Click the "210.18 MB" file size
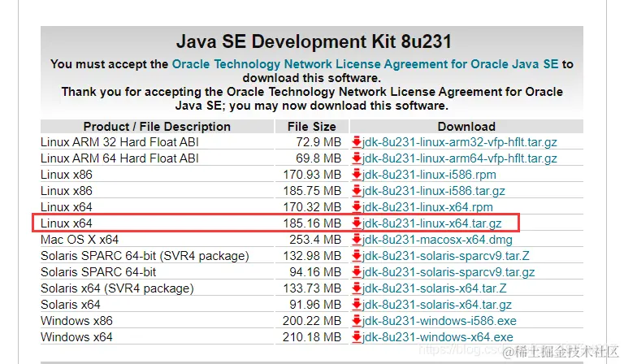 coord(312,337)
